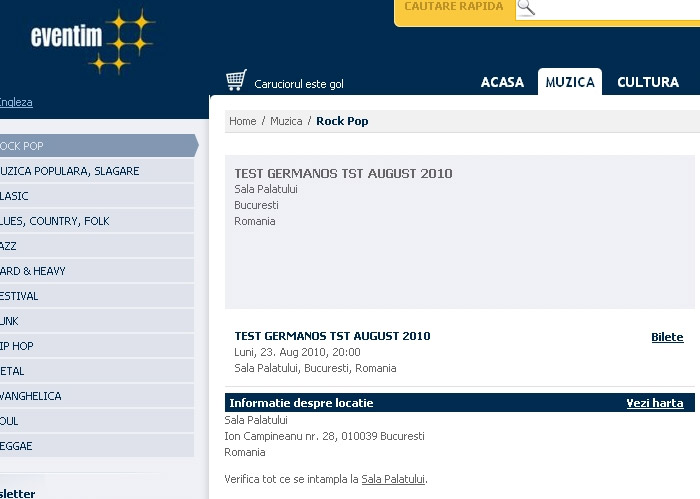Open the MUZICA tab
700x499 pixels.
(x=570, y=82)
